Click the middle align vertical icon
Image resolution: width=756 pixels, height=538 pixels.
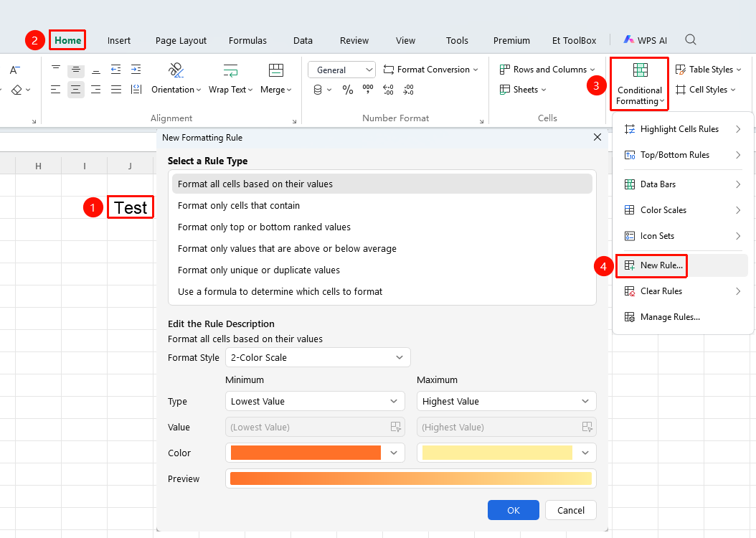point(76,70)
